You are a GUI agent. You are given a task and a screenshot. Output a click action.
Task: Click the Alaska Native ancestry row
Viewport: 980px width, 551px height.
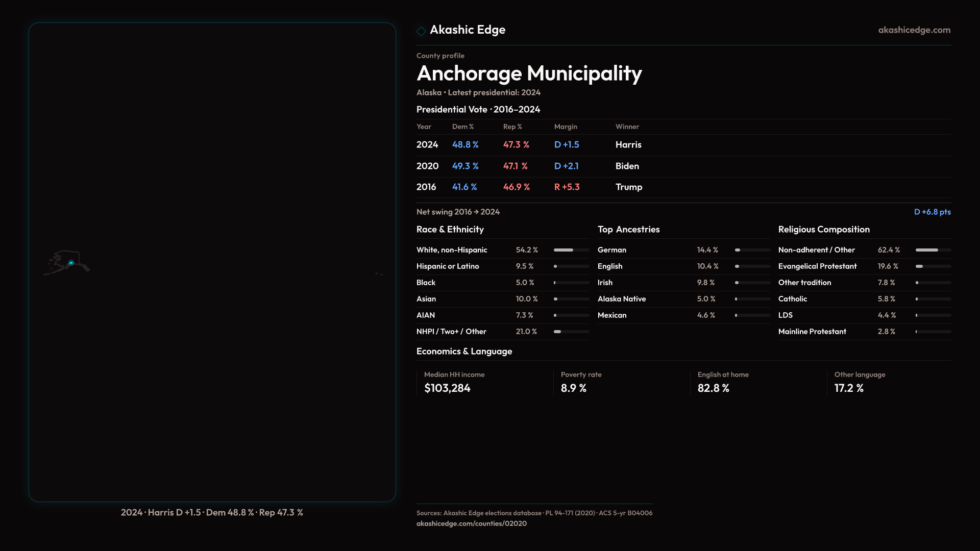(x=621, y=299)
